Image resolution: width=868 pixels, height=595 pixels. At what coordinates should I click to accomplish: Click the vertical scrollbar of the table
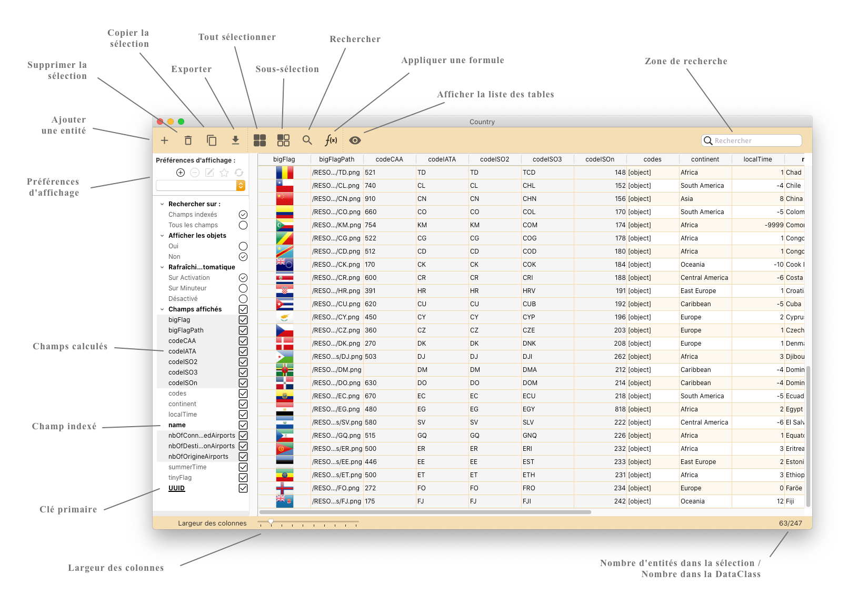pyautogui.click(x=808, y=437)
